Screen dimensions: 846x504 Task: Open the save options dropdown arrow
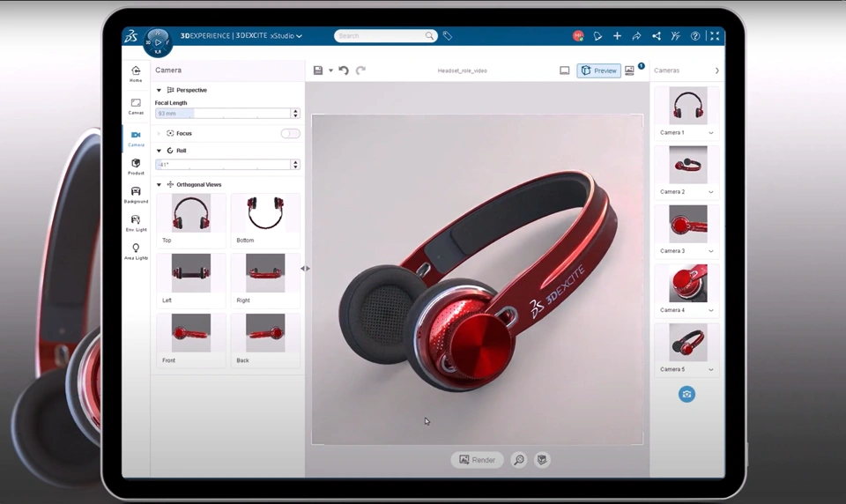click(x=330, y=70)
